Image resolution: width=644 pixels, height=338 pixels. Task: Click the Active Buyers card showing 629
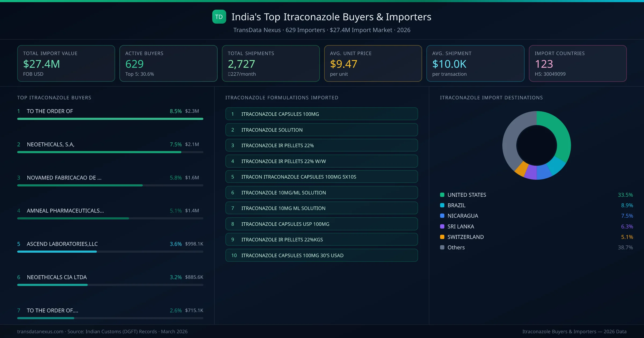coord(168,63)
